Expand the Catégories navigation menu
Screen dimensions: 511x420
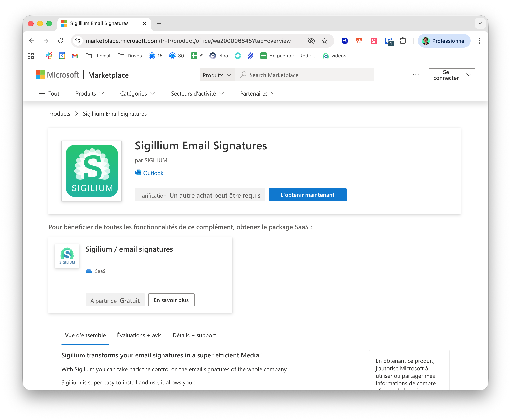tap(137, 94)
